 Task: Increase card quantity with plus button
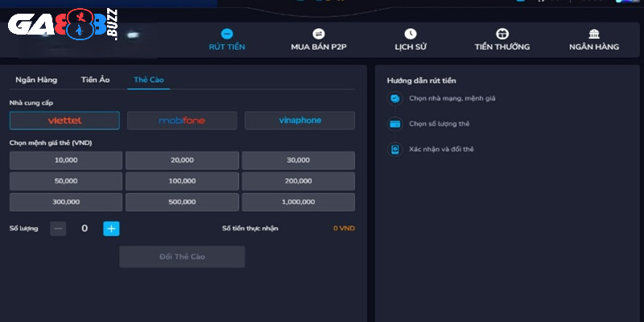click(x=111, y=229)
